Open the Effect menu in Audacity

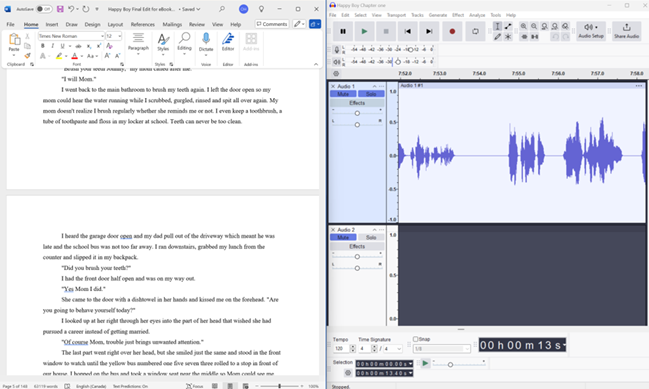coord(458,15)
